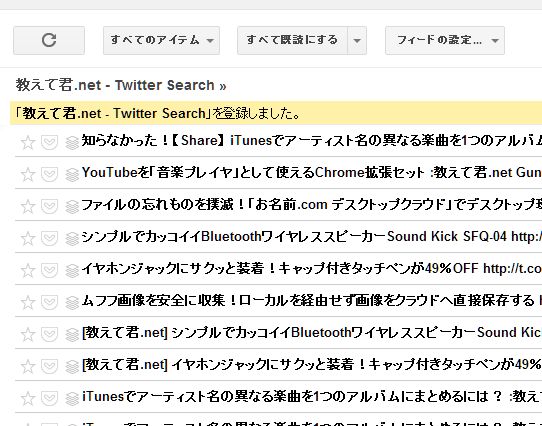
Task: Open the すべてのアイテム dropdown
Action: (x=161, y=40)
